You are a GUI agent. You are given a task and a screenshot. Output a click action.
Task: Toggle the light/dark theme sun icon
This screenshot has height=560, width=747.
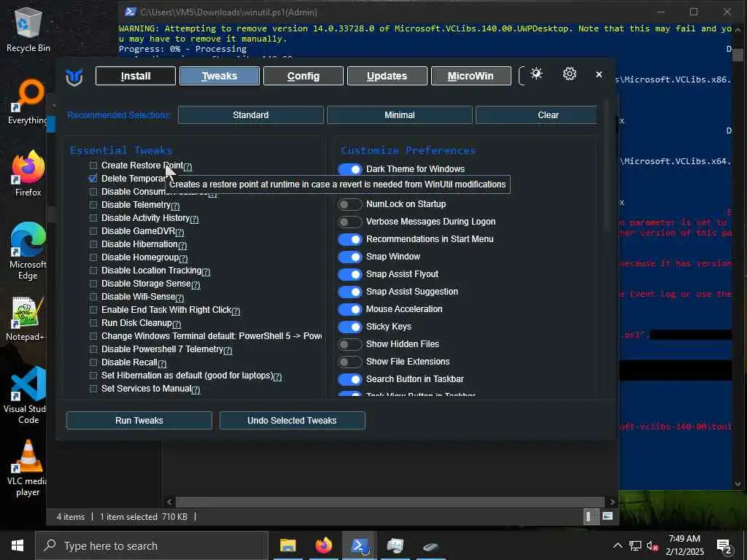click(x=536, y=74)
